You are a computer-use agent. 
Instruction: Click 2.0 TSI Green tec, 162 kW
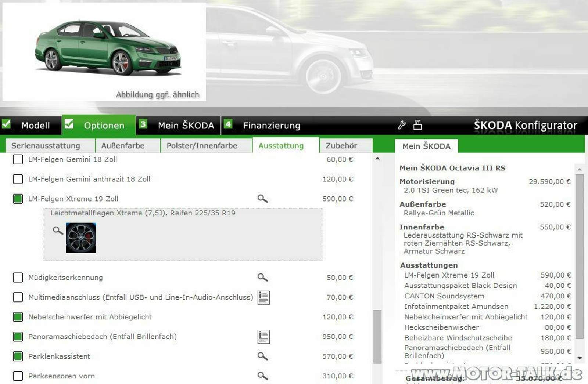(x=451, y=190)
